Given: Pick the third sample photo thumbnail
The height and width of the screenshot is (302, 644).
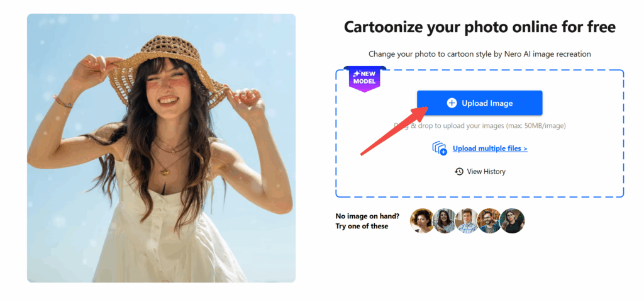Looking at the screenshot, I should click(x=467, y=221).
